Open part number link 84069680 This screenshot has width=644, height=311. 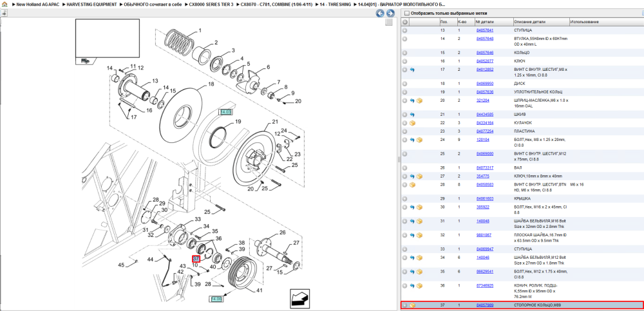pyautogui.click(x=485, y=154)
